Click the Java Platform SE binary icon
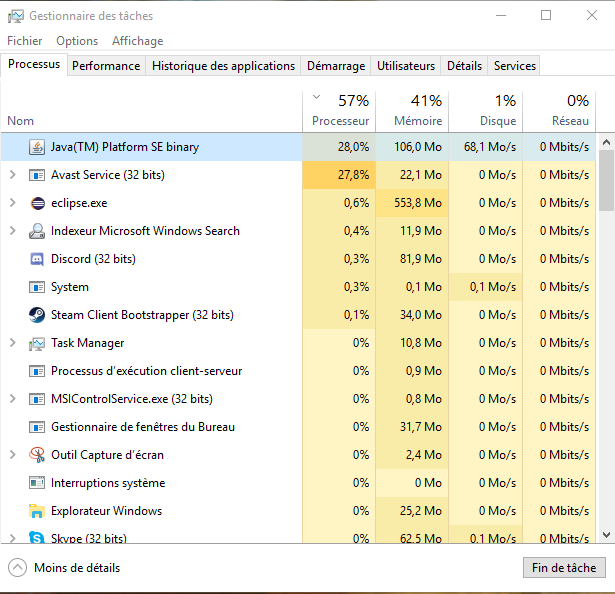This screenshot has height=594, width=615. point(37,147)
